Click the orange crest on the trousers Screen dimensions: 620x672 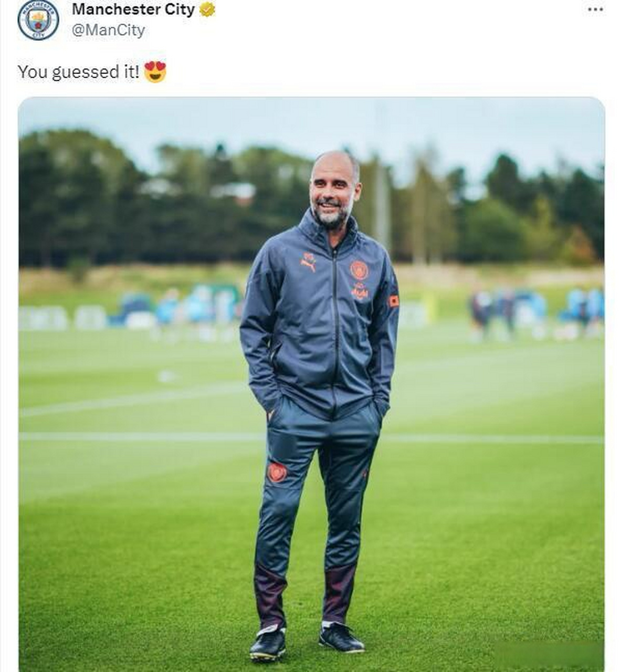pos(277,472)
